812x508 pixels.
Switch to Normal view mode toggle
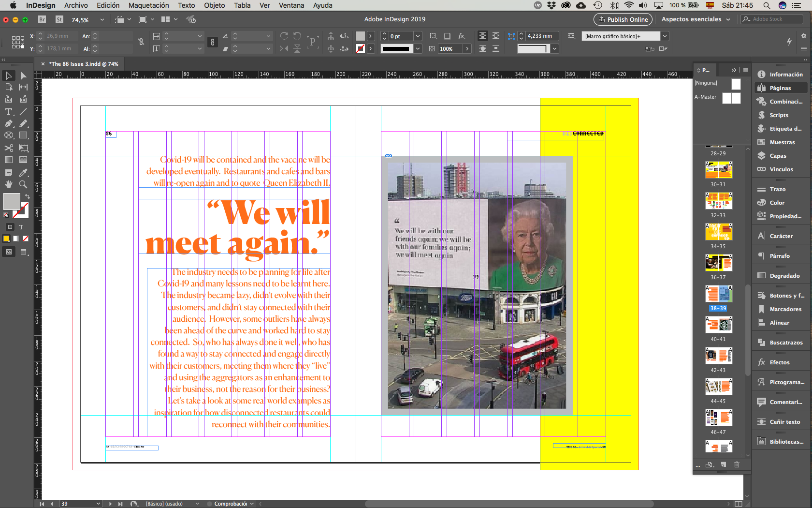click(9, 252)
